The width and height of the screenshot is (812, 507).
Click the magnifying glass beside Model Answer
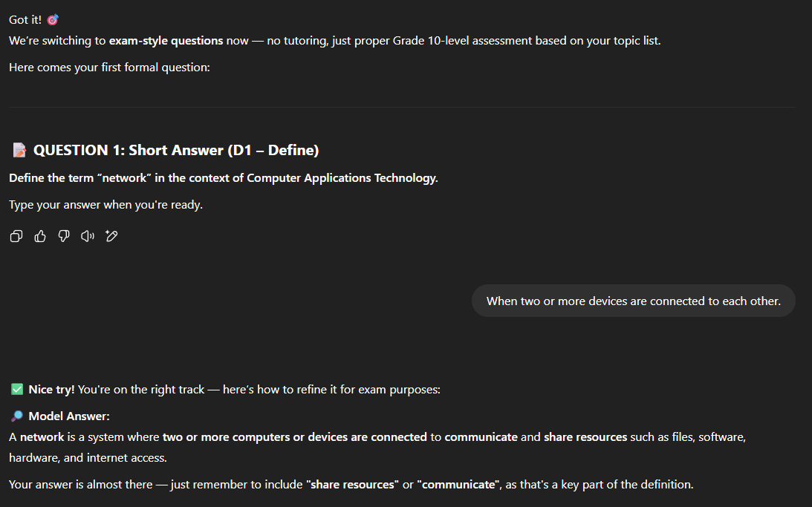[x=17, y=416]
